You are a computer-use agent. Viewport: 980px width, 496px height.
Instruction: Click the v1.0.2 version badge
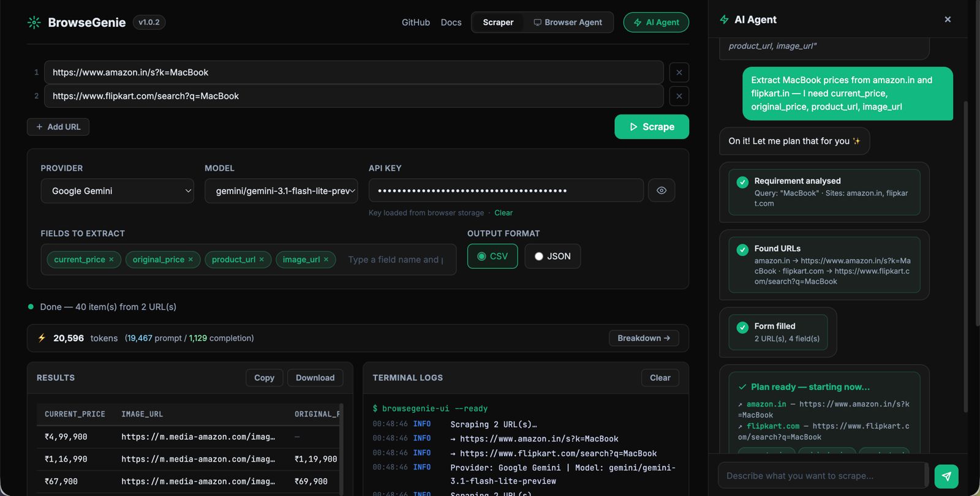tap(149, 23)
